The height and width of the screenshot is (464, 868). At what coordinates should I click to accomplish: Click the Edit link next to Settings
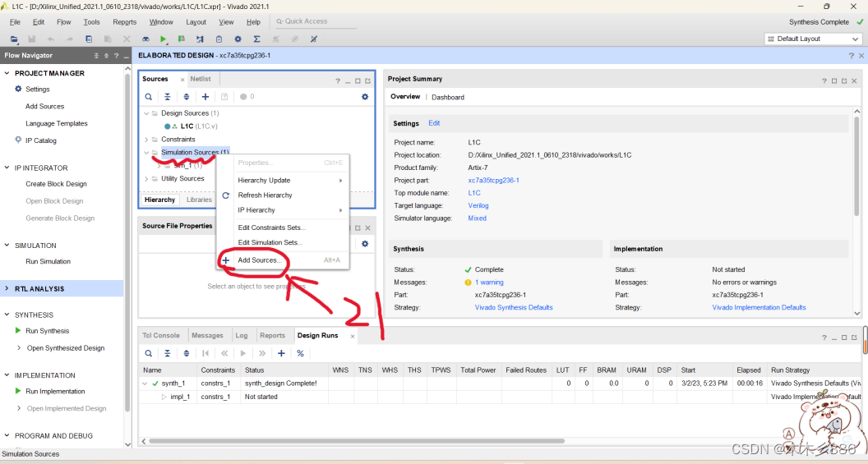coord(434,123)
